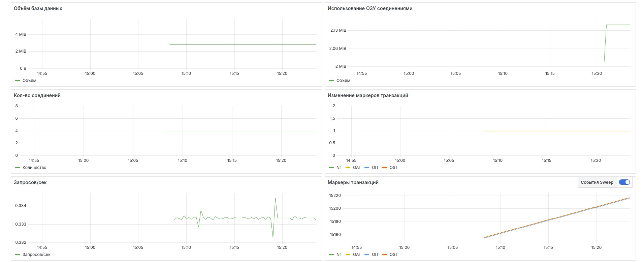Click the Изменение маркеров транзакций panel title
Image resolution: width=644 pixels, height=262 pixels.
click(x=367, y=95)
